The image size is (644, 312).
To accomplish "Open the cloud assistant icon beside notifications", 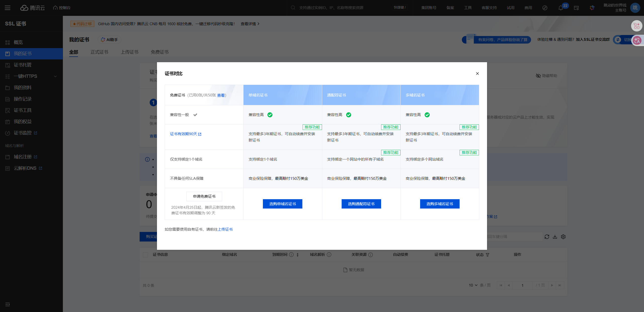I will point(545,8).
